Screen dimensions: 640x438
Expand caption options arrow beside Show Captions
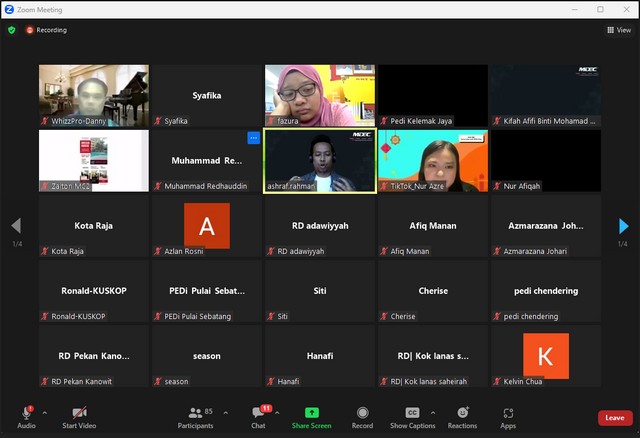pos(433,412)
